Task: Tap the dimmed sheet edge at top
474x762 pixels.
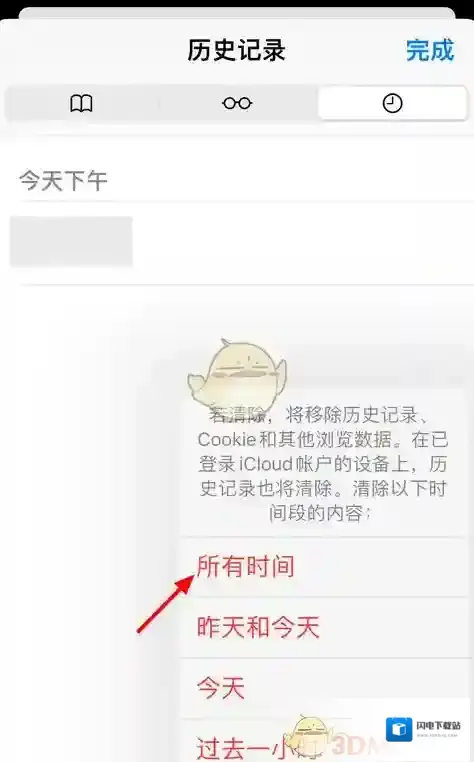Action: (237, 13)
